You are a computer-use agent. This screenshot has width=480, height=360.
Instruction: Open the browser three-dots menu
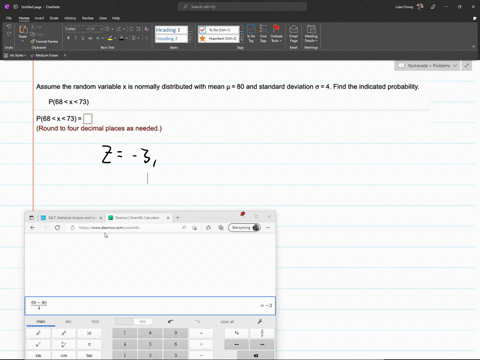(x=268, y=228)
